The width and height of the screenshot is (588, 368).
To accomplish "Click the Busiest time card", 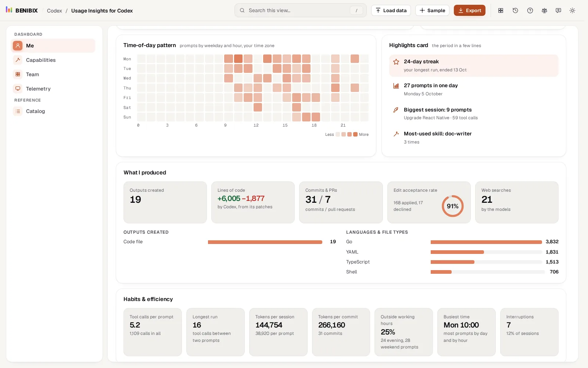I will 466,332.
